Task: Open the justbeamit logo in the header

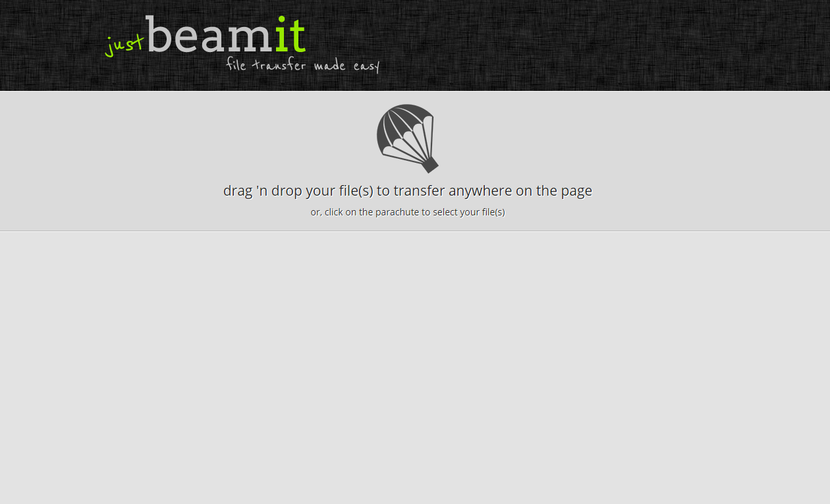Action: click(x=241, y=43)
